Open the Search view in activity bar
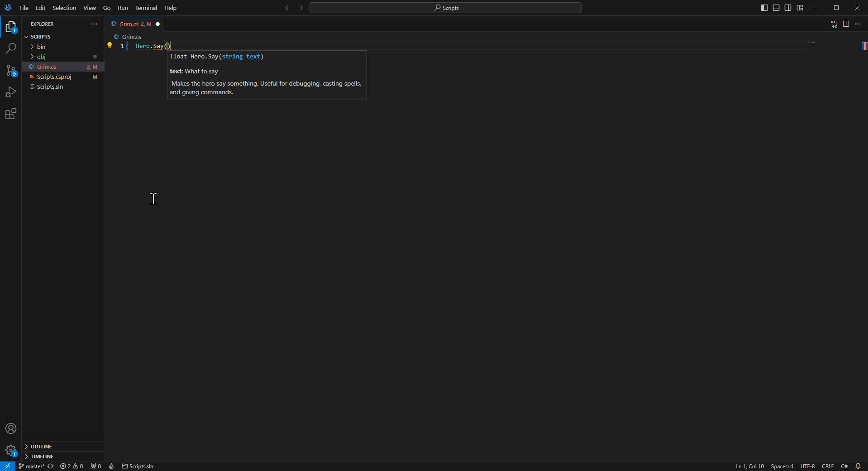 click(x=11, y=48)
